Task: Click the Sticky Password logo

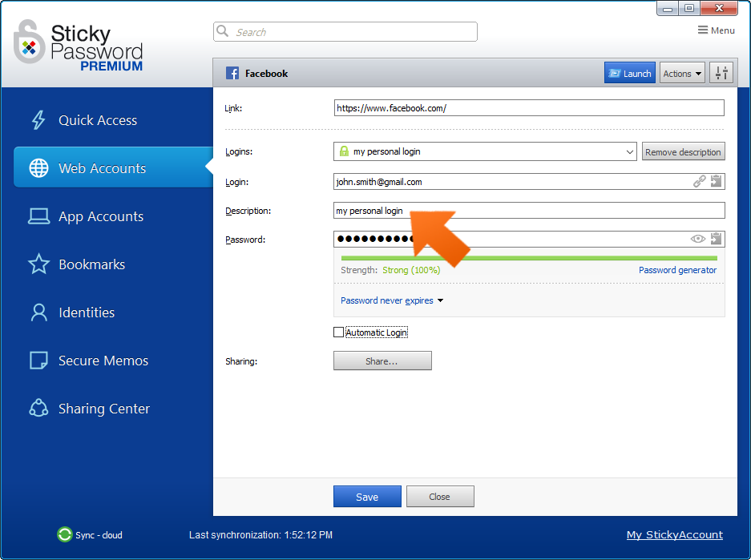Action: (79, 46)
